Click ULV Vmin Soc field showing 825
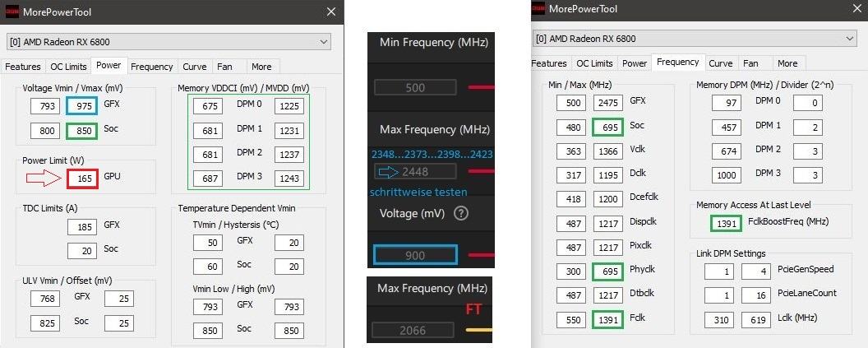The width and height of the screenshot is (868, 348). tap(47, 323)
